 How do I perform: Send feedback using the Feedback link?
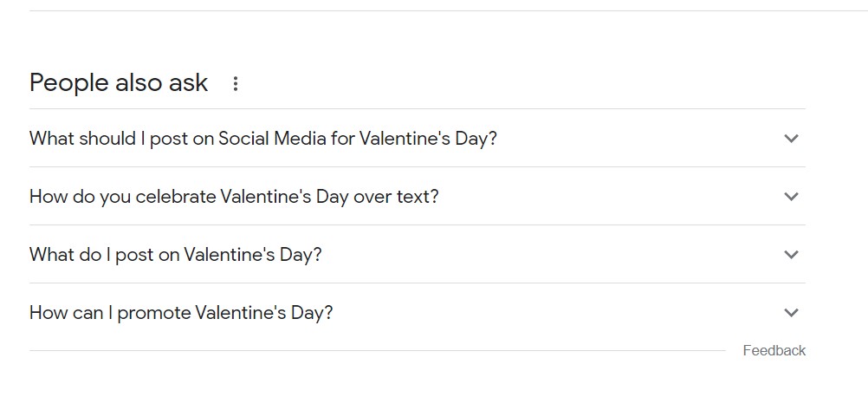(774, 350)
